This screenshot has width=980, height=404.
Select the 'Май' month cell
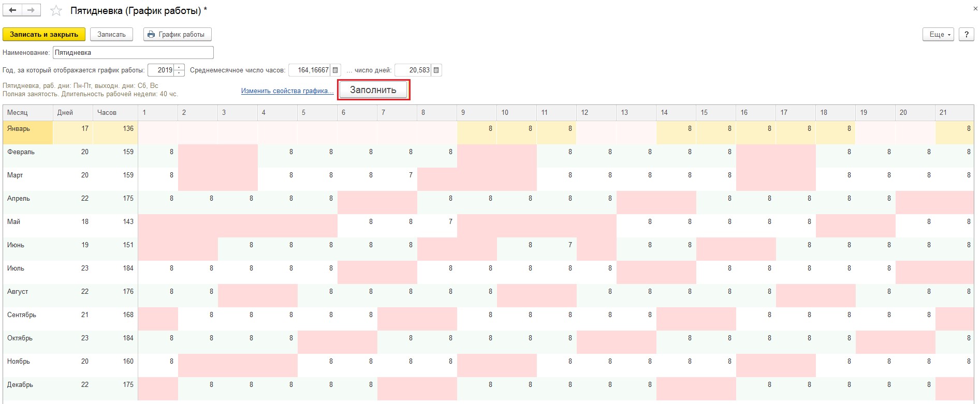pyautogui.click(x=28, y=226)
